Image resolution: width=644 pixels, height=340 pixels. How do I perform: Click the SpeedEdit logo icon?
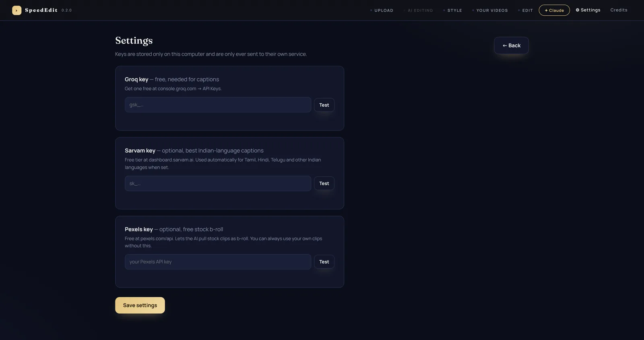click(17, 10)
